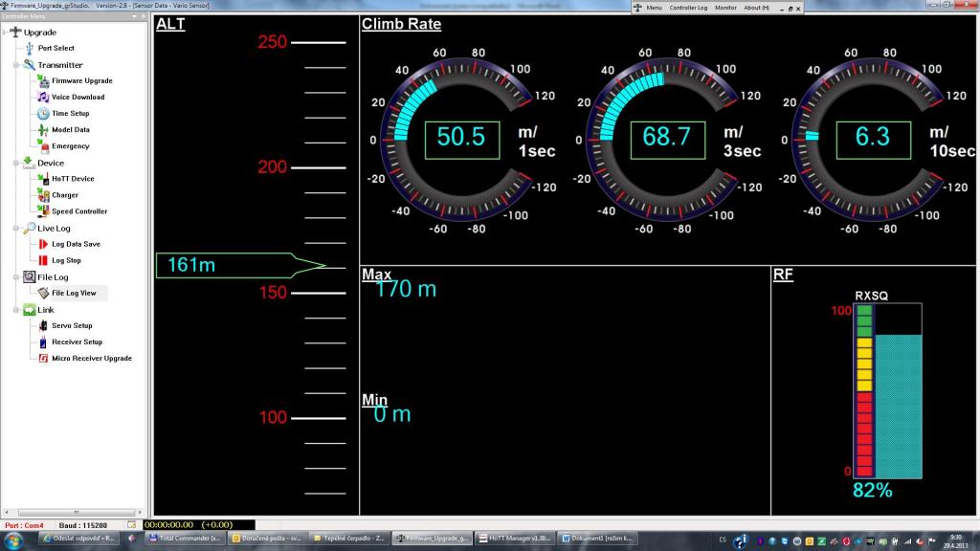Collapse the Live Log tree node

pos(16,229)
